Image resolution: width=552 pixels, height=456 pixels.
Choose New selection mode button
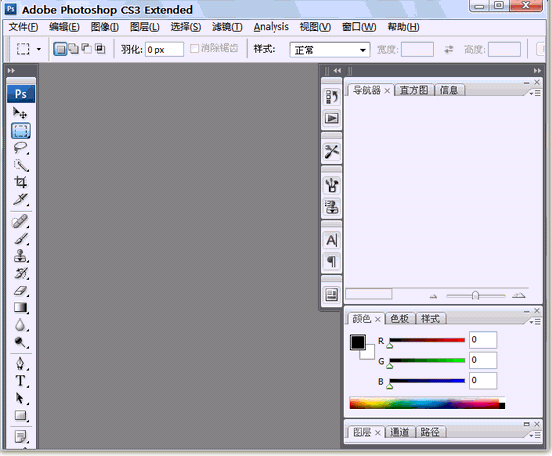pos(60,49)
